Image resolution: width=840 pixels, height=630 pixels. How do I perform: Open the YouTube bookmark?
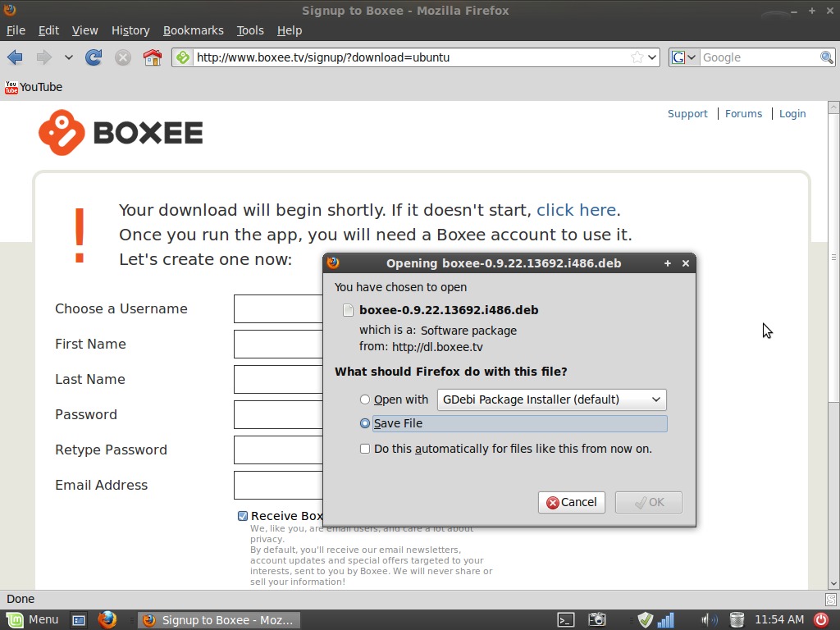coord(33,87)
